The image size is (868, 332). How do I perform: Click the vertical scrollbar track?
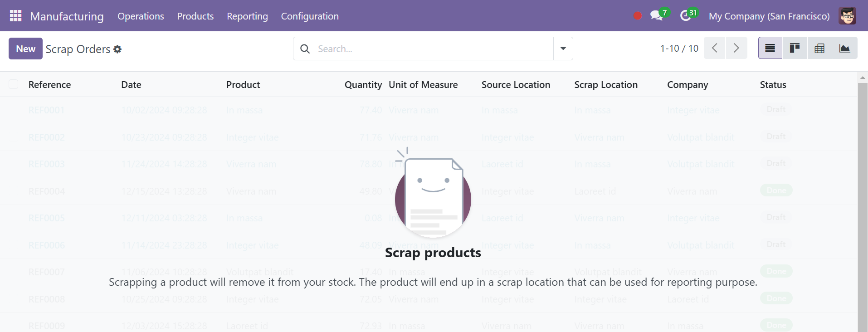pyautogui.click(x=863, y=207)
